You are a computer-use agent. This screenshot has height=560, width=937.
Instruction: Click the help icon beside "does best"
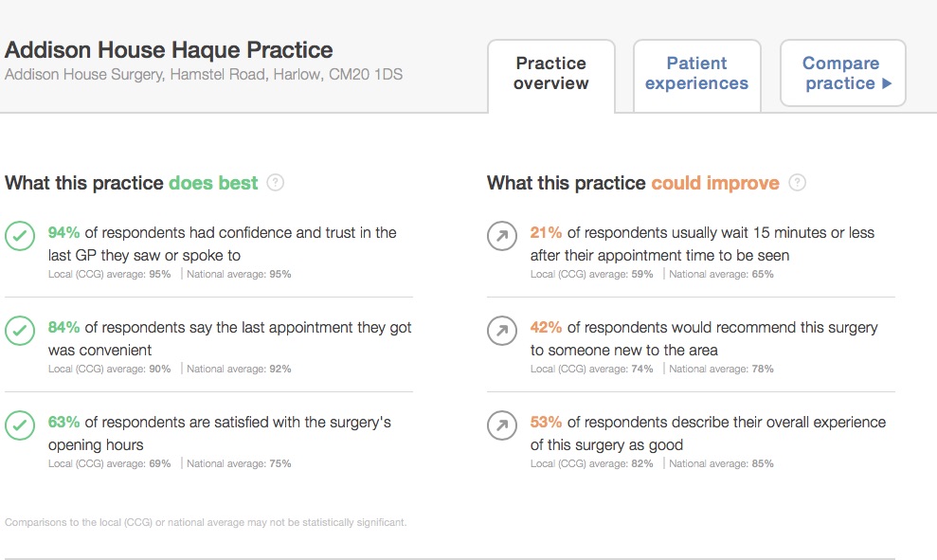tap(276, 183)
